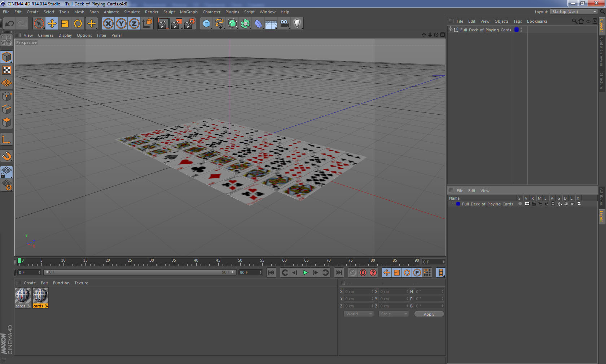Add a floor environment object
Screen dimensions: 606x364
click(x=271, y=24)
